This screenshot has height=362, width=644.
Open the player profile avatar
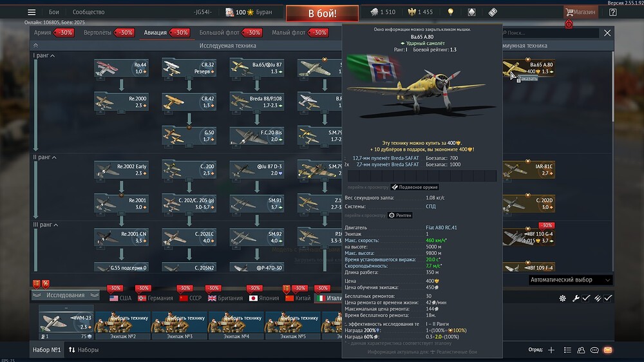tap(230, 12)
